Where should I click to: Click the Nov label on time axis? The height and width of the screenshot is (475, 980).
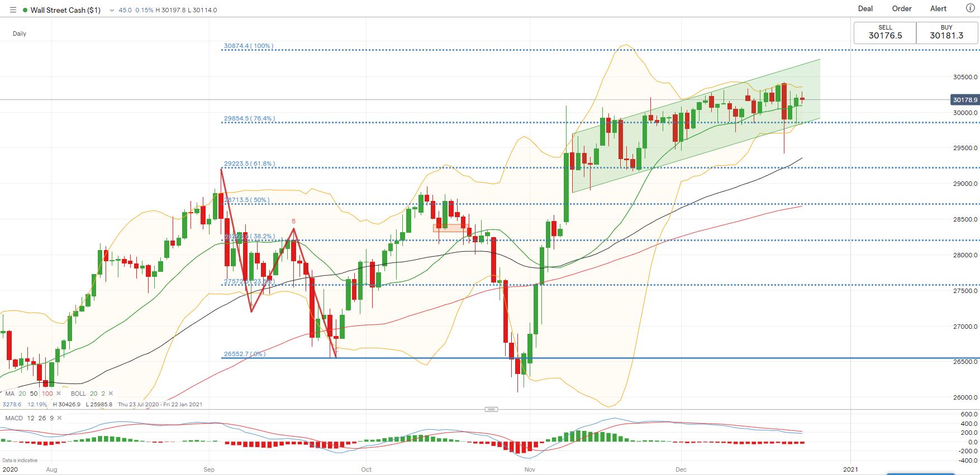tap(530, 469)
